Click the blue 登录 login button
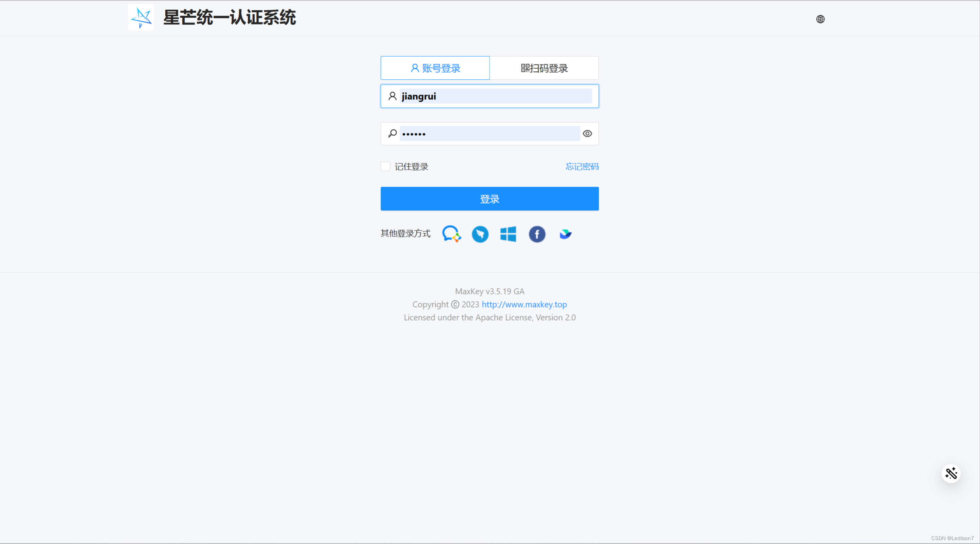This screenshot has width=980, height=544. tap(490, 198)
